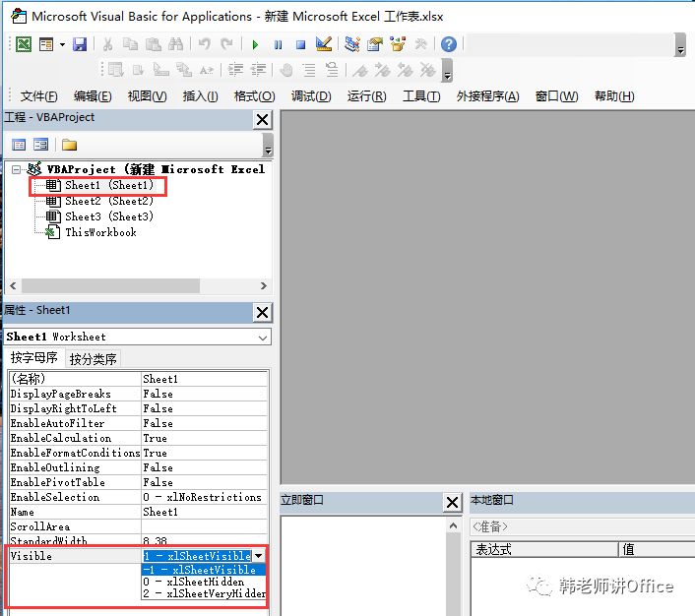Select ThisWorkbook in project tree
This screenshot has width=695, height=616.
pos(100,232)
